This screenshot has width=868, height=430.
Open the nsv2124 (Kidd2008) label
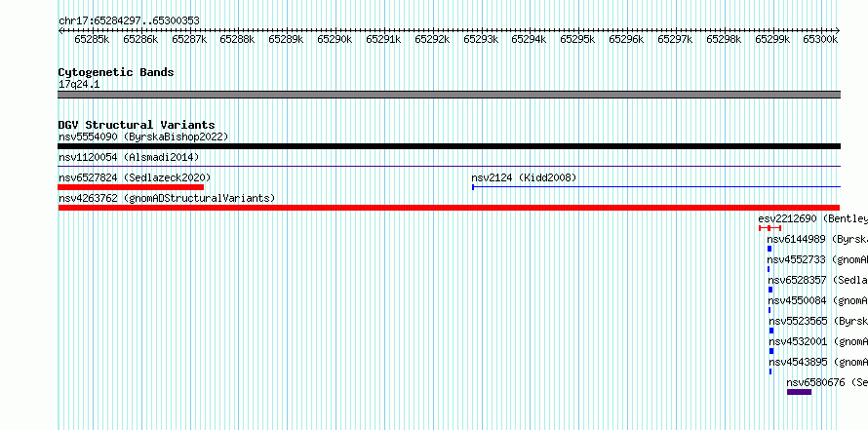tap(524, 177)
